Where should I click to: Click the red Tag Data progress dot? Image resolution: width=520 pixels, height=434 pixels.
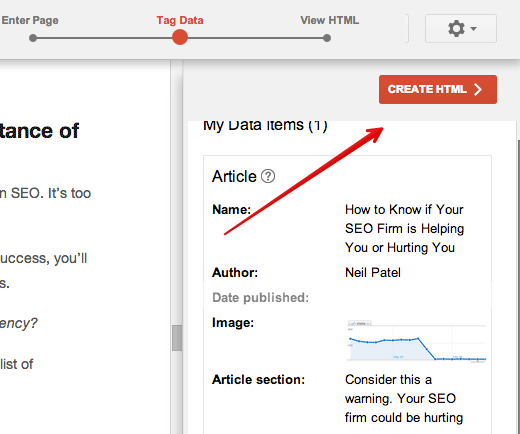click(180, 37)
